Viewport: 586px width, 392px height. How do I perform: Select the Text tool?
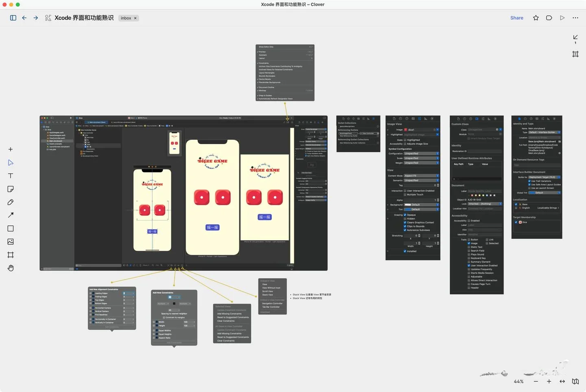click(11, 176)
